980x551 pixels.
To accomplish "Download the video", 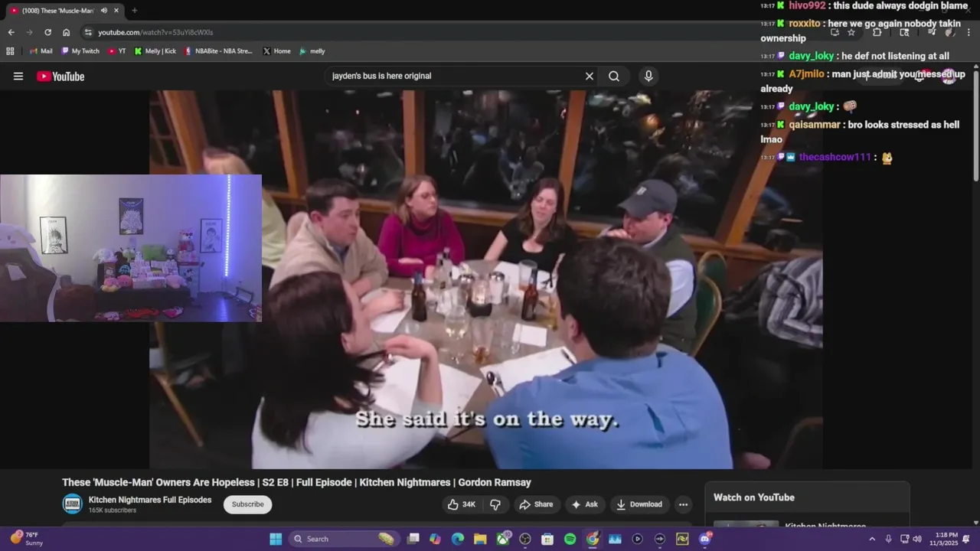I will pos(639,504).
